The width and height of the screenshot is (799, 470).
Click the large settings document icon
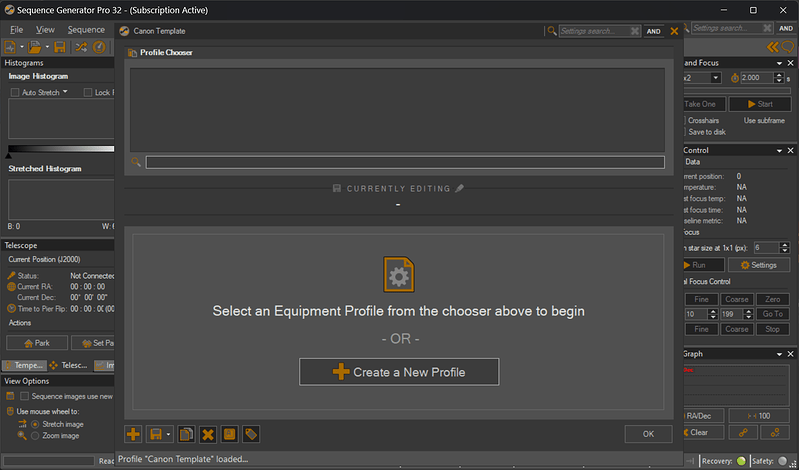pyautogui.click(x=398, y=274)
